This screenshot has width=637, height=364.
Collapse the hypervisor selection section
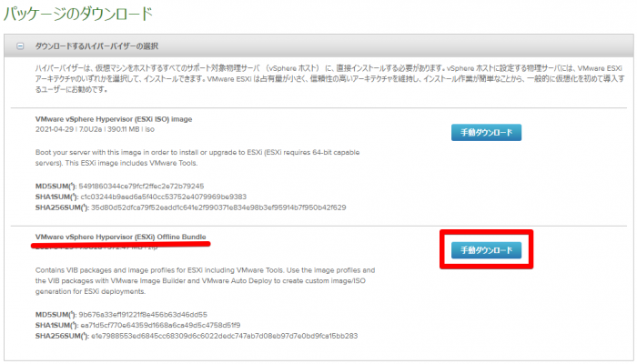click(x=20, y=46)
